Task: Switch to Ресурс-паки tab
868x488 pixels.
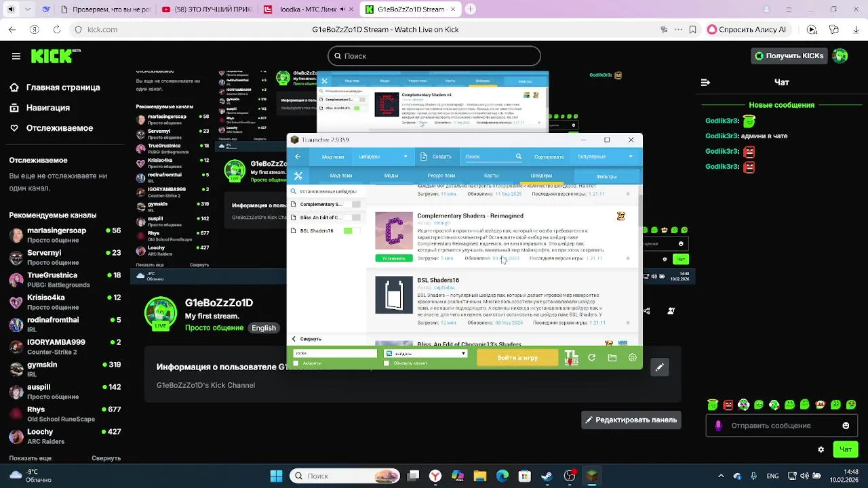Action: tap(441, 176)
